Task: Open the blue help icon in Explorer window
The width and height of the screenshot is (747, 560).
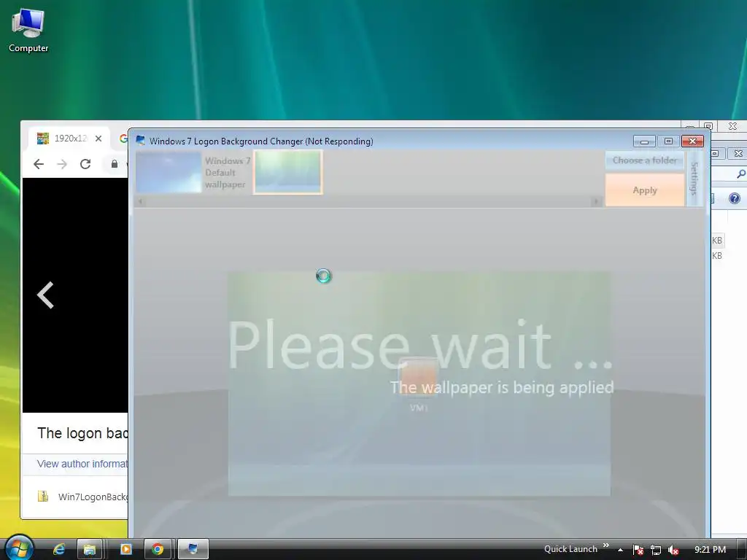Action: pos(734,198)
